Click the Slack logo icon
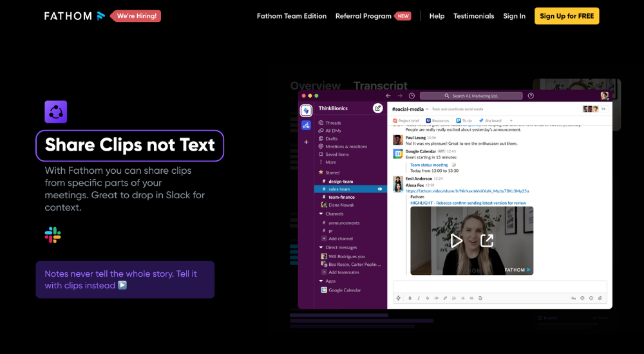 53,235
